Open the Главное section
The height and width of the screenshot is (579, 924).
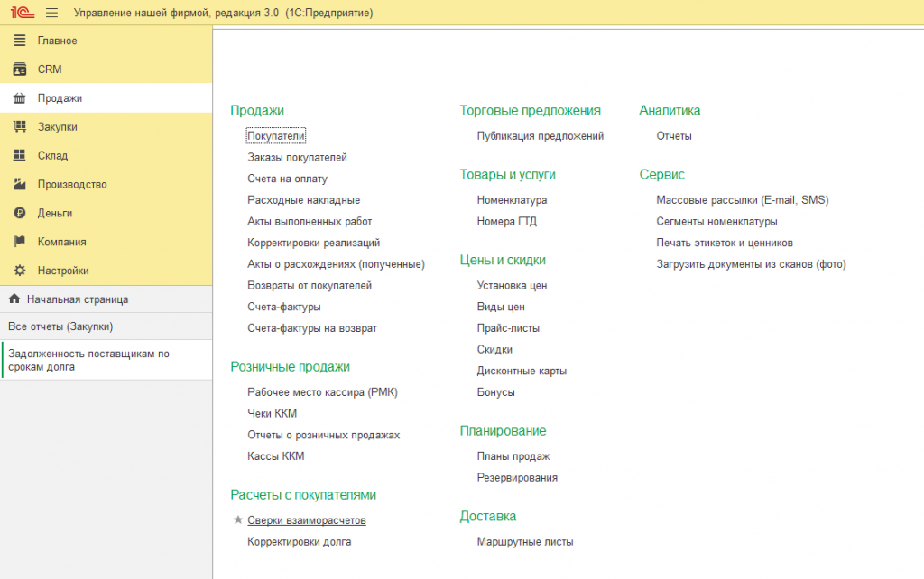[x=106, y=40]
